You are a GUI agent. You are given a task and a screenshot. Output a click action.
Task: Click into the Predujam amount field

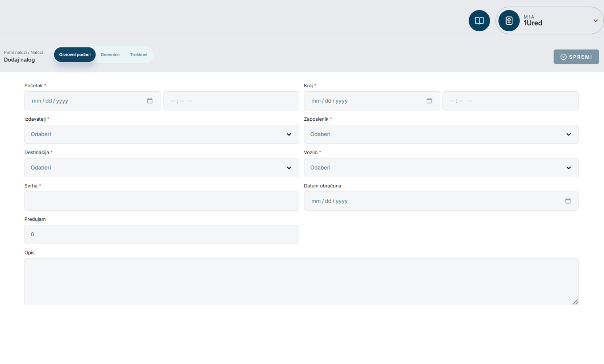[x=161, y=234]
